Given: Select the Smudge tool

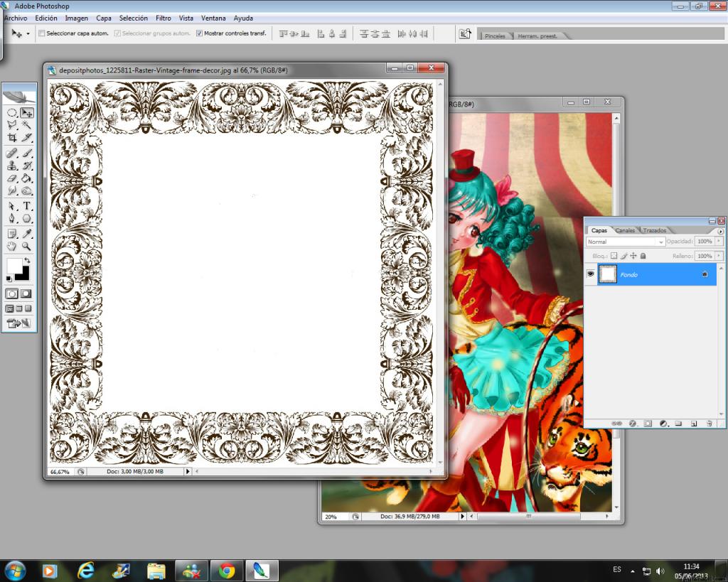Looking at the screenshot, I should tap(12, 190).
